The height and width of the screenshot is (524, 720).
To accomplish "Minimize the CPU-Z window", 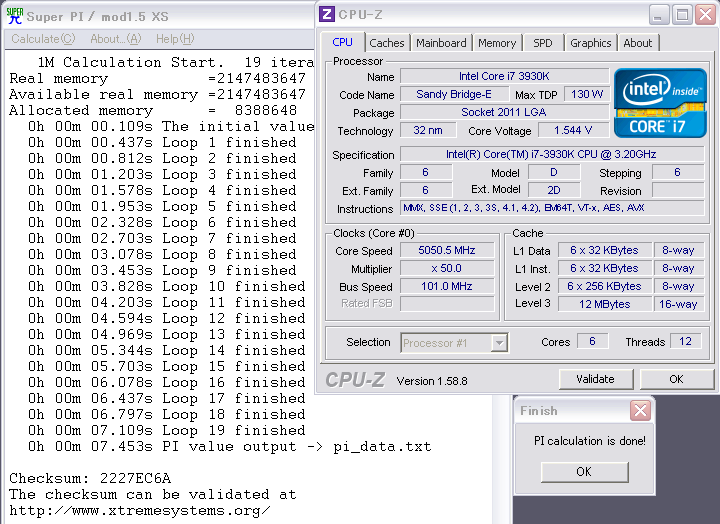I will click(x=658, y=14).
